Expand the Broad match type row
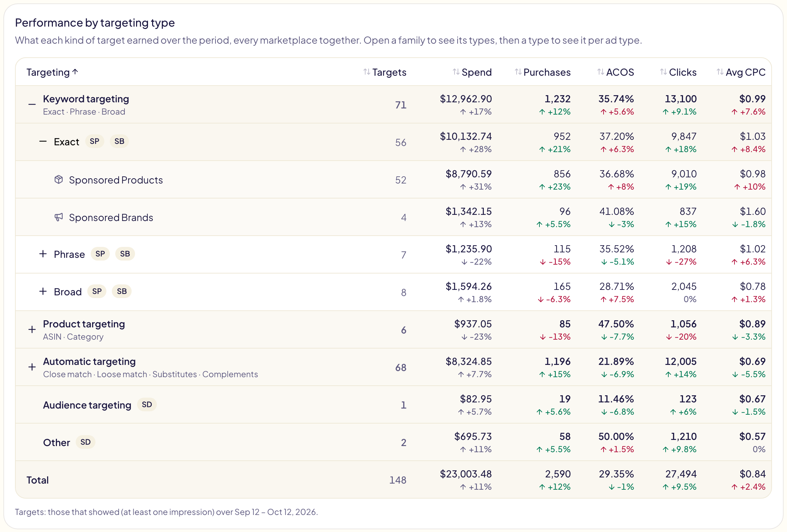This screenshot has width=787, height=532. pos(43,291)
